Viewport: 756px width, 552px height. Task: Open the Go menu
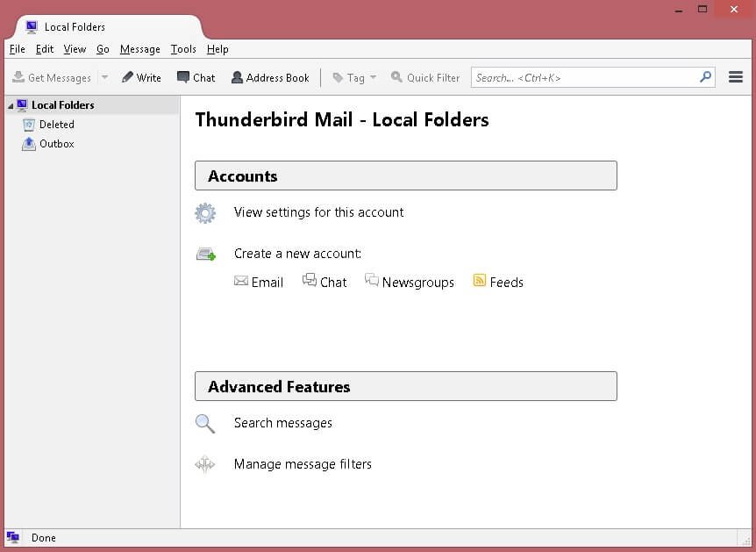pos(103,49)
